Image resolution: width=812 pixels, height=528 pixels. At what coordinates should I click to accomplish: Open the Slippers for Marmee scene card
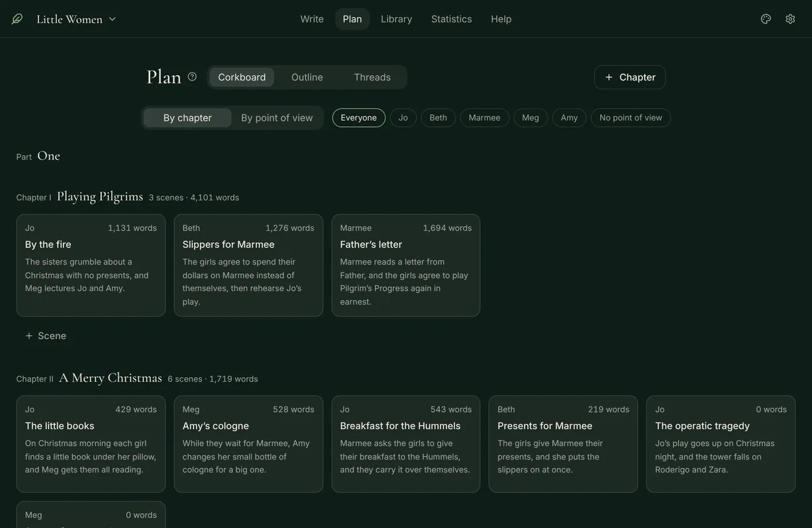pos(248,265)
